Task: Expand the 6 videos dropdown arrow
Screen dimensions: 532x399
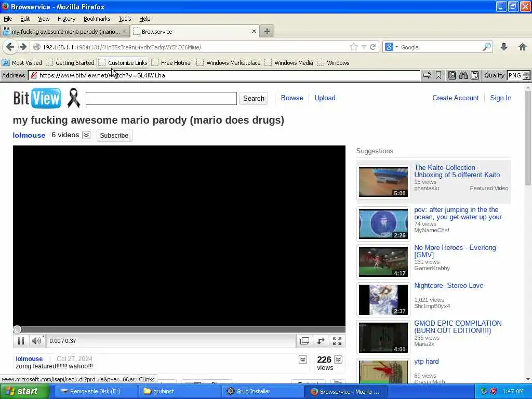Action: [x=86, y=135]
